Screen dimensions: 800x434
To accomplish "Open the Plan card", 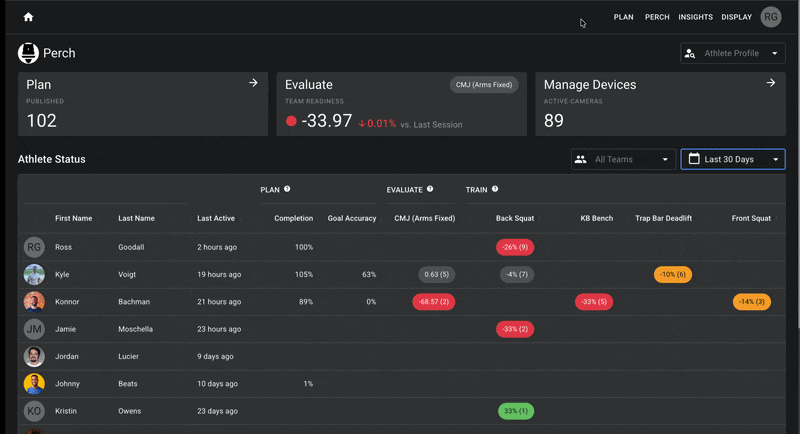I will click(x=143, y=104).
